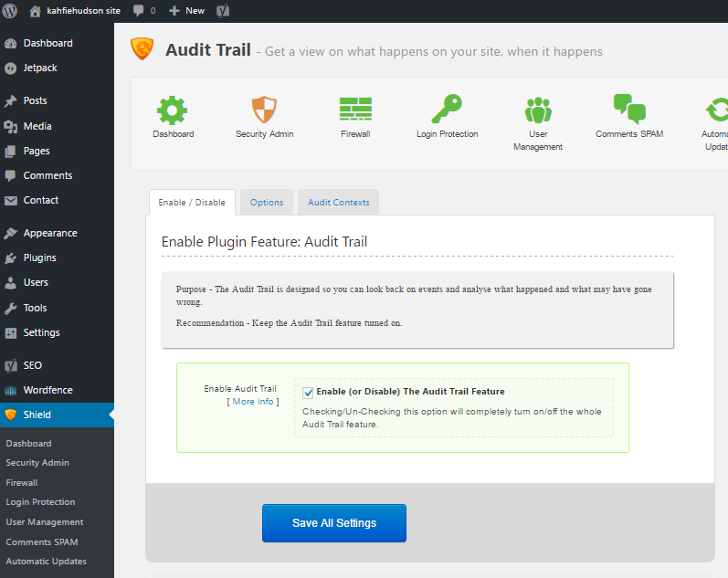Open the Users menu
This screenshot has width=728, height=578.
tap(57, 282)
